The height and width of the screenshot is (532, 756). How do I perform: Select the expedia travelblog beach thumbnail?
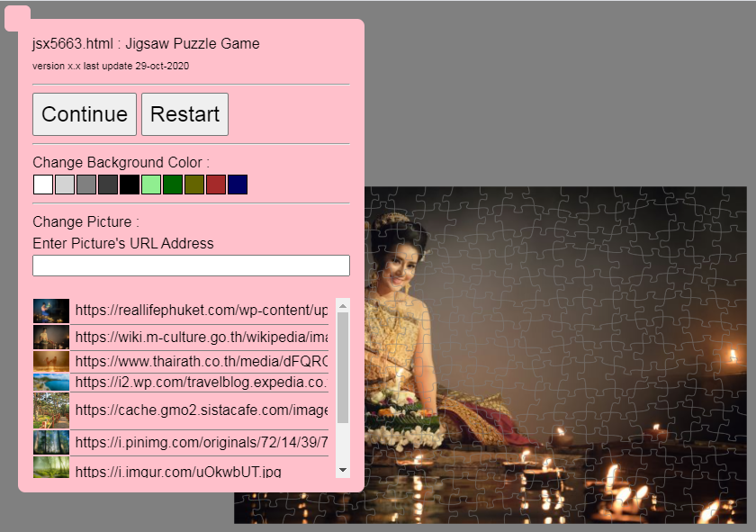point(51,382)
